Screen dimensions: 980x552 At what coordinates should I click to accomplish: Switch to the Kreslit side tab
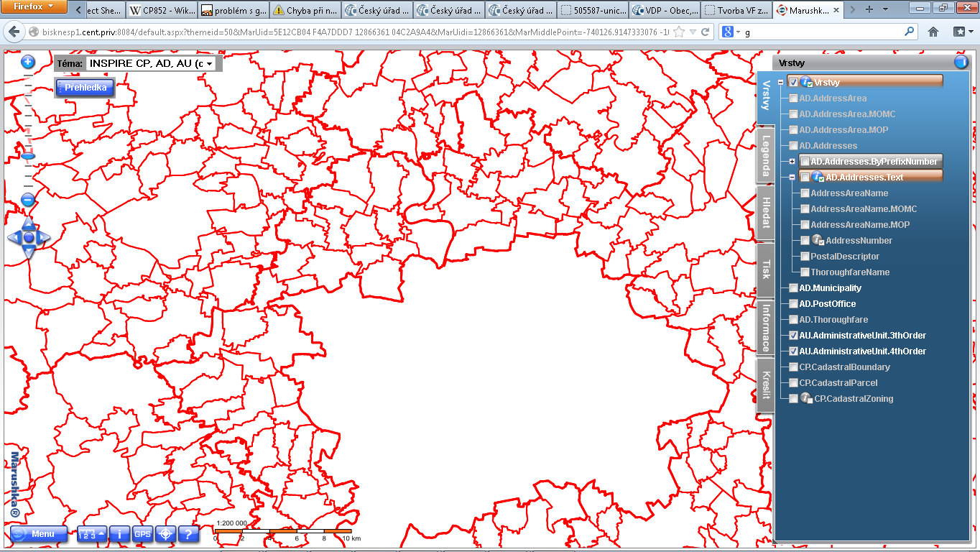click(766, 385)
